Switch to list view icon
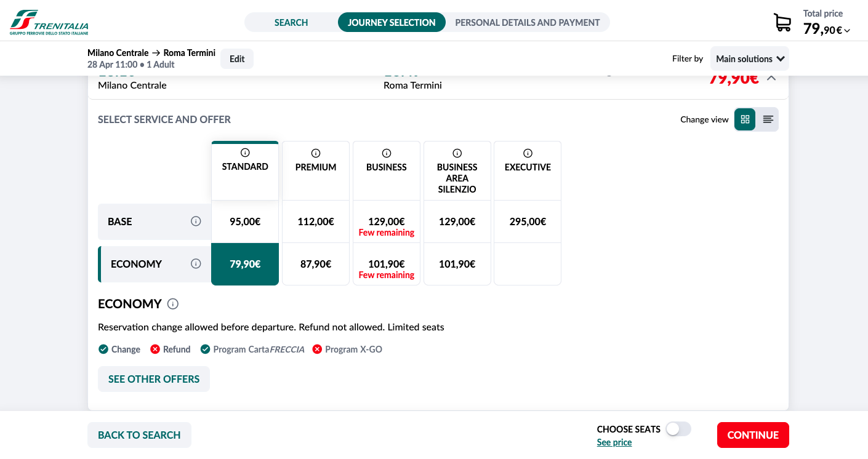Image resolution: width=868 pixels, height=459 pixels. [768, 119]
